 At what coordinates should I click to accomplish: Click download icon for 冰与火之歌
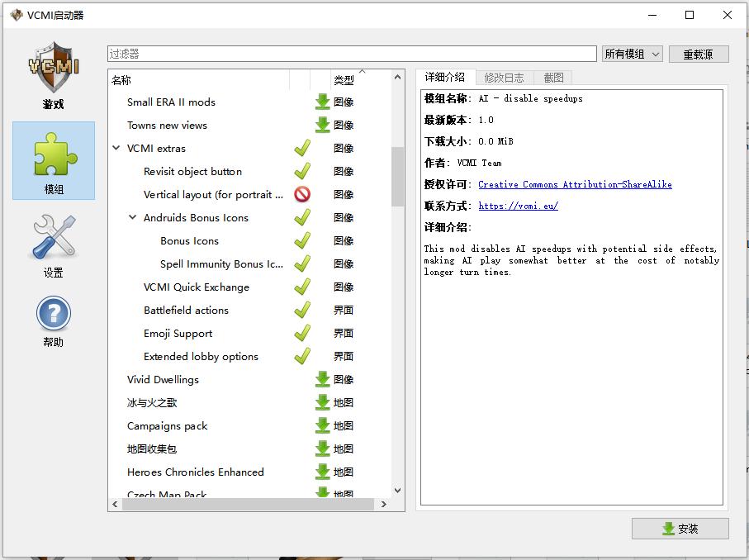[322, 402]
